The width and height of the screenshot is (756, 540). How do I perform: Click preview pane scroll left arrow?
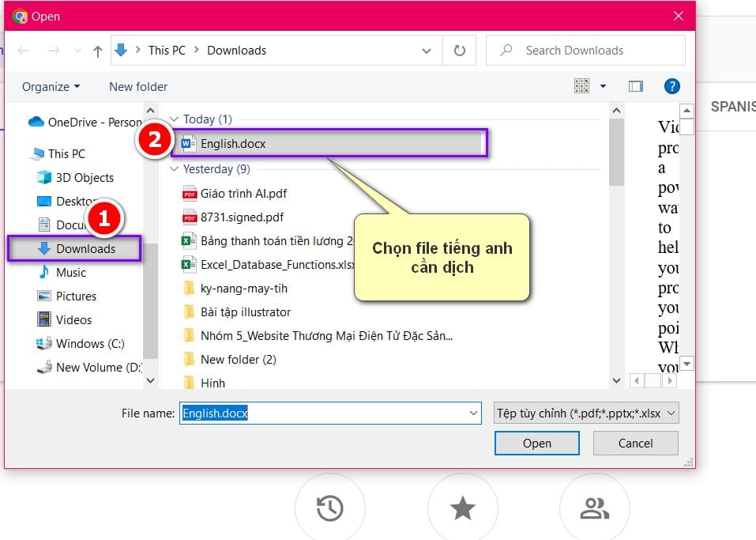tap(637, 381)
